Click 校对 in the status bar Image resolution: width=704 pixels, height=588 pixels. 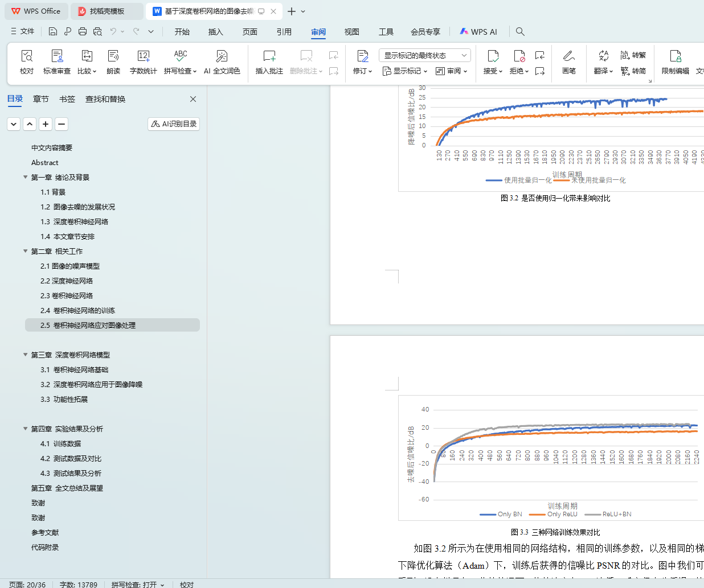tap(187, 585)
